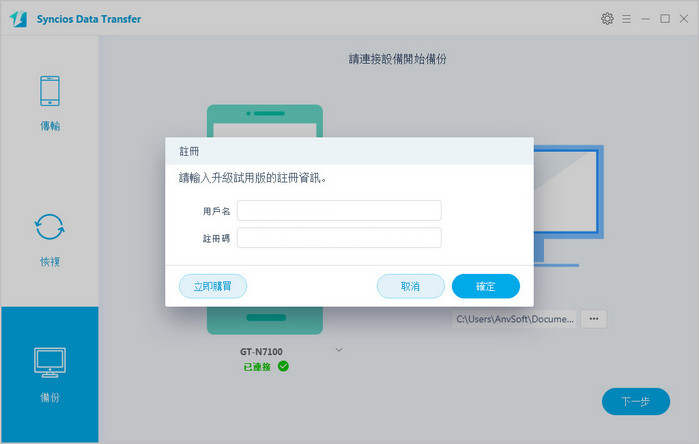
Task: Click the Syncios Data Transfer title text
Action: point(89,19)
